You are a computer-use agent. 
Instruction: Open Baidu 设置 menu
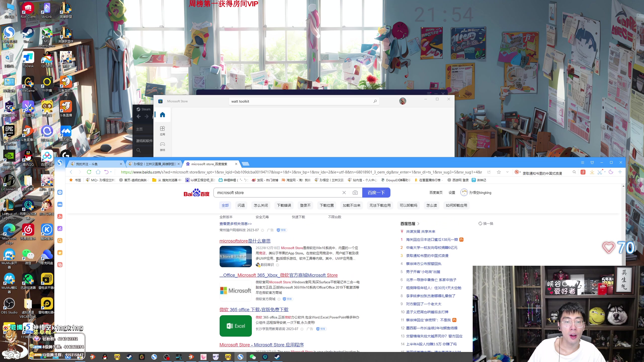tap(452, 193)
